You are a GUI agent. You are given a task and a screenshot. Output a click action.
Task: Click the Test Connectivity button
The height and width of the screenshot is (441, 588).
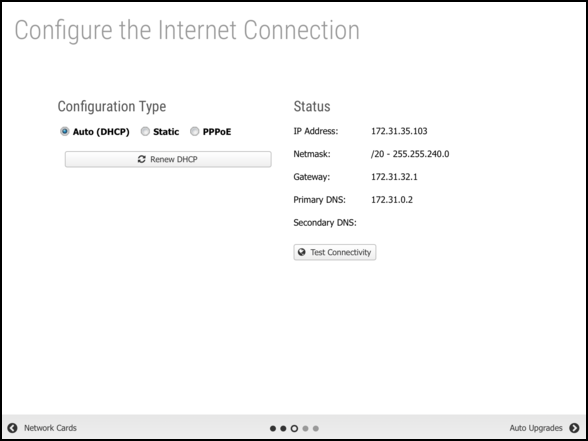pos(334,252)
